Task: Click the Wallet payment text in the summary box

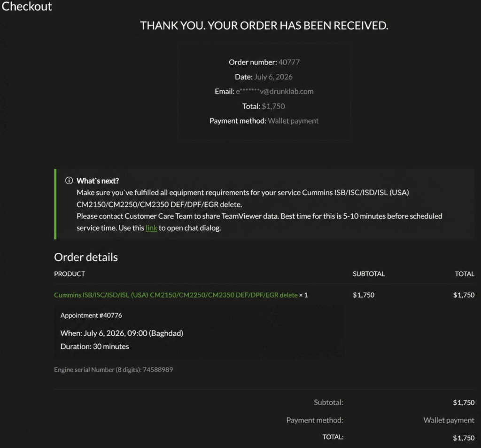Action: pos(293,121)
